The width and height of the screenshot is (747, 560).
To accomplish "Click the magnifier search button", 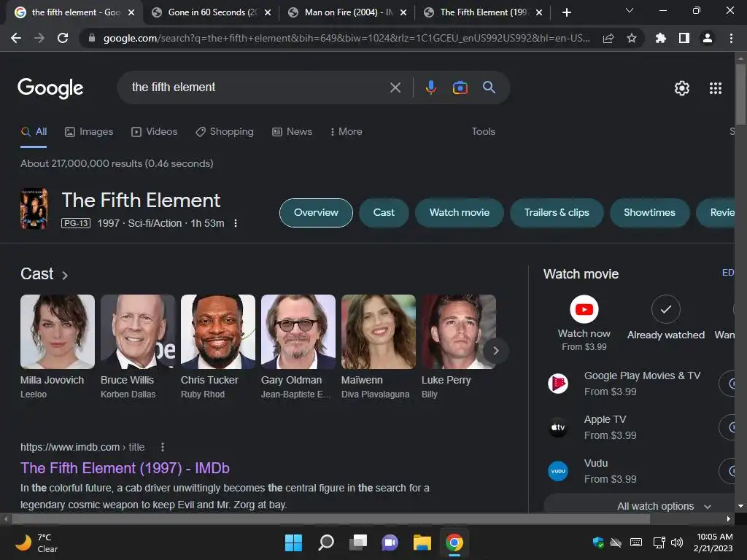I will [x=489, y=87].
